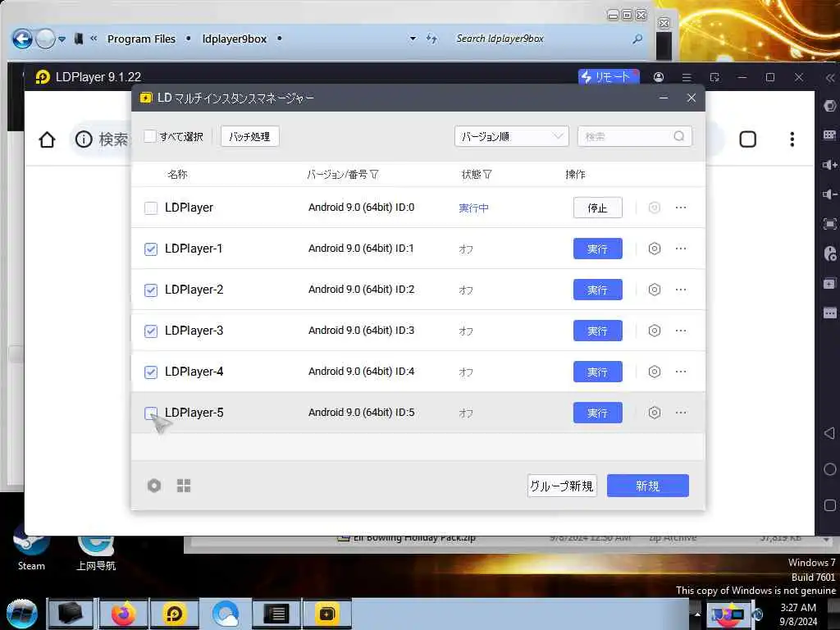Viewport: 840px width, 630px height.
Task: Expand Explorer address bar history dropdown
Action: pos(413,39)
